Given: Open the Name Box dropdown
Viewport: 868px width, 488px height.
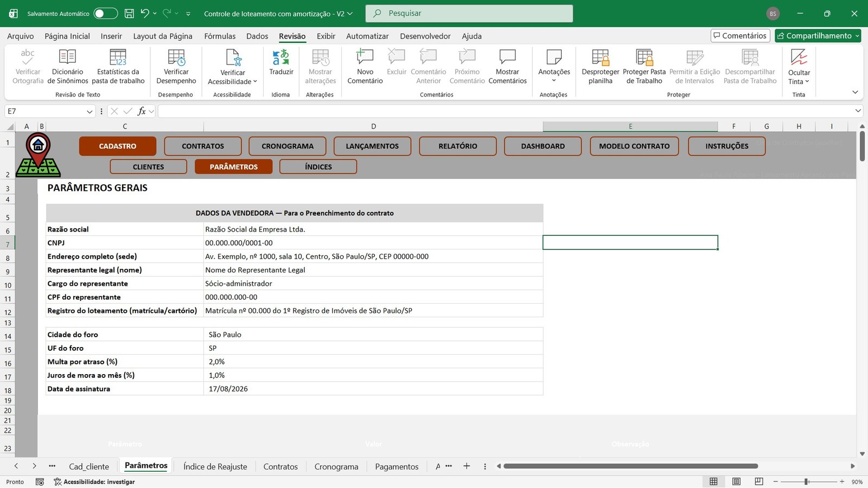Looking at the screenshot, I should [x=90, y=111].
